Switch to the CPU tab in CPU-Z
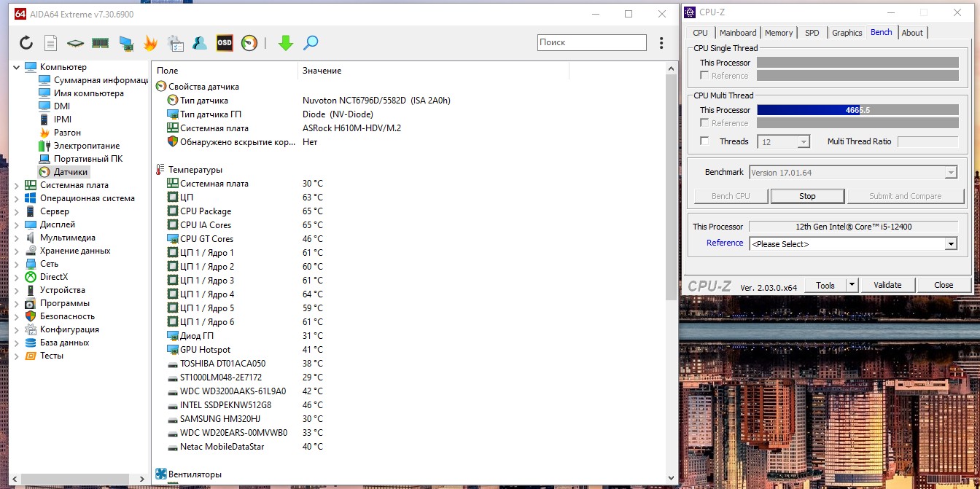The height and width of the screenshot is (489, 980). tap(700, 33)
